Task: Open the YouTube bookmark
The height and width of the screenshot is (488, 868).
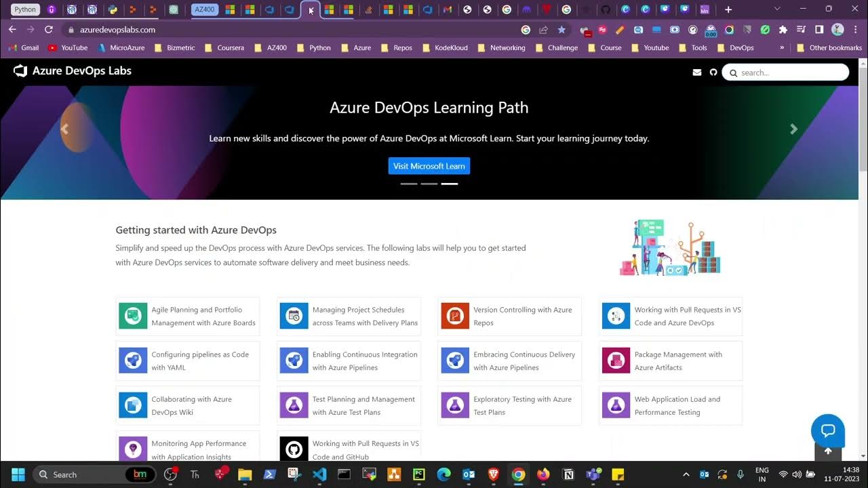Action: coord(68,47)
